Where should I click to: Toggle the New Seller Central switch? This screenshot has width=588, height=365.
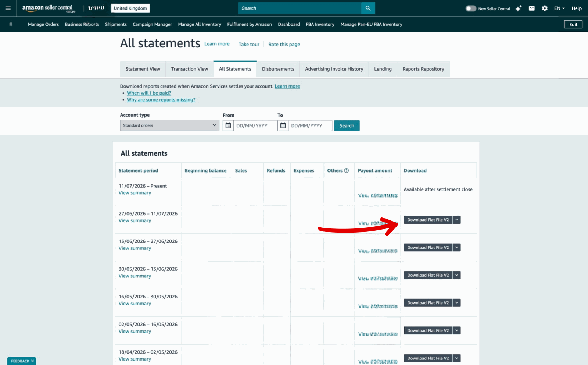coord(470,8)
